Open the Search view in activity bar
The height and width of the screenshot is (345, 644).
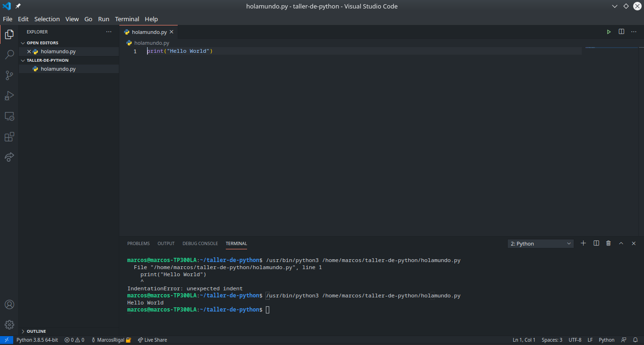[9, 55]
